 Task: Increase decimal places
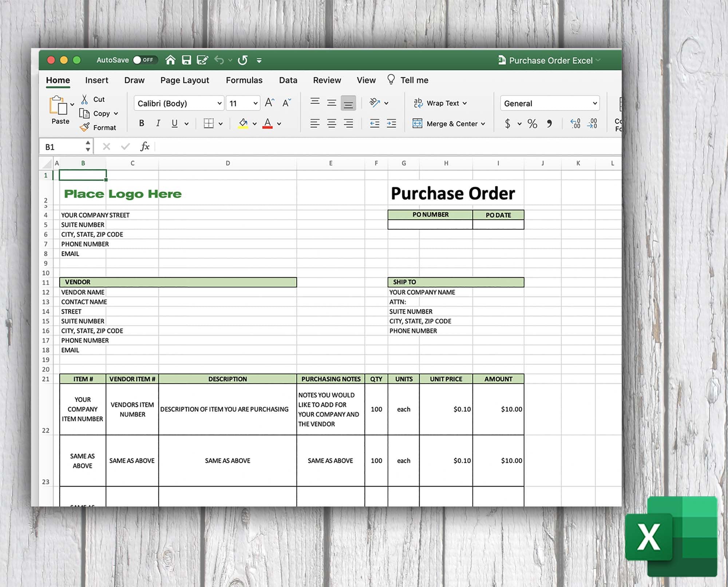click(x=575, y=123)
